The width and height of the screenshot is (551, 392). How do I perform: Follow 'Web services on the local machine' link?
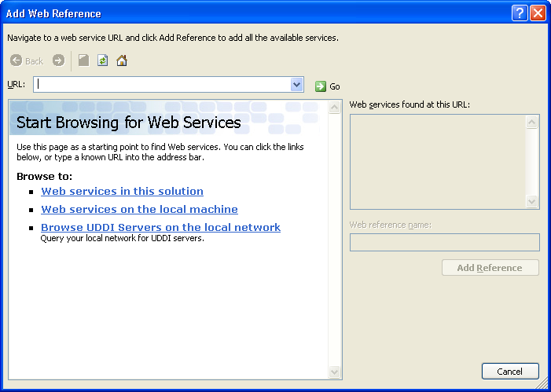139,209
